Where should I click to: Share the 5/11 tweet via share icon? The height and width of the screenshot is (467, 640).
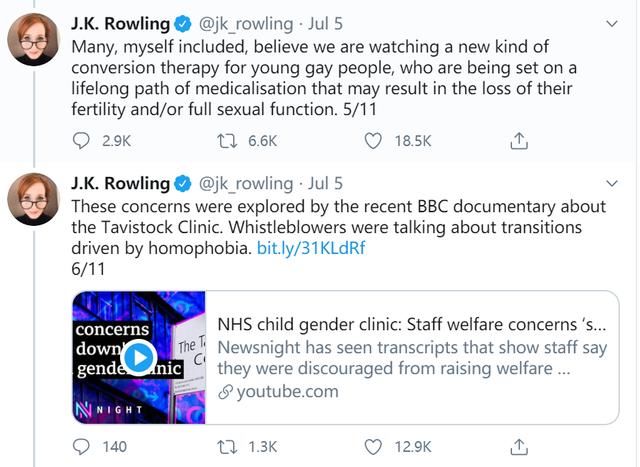click(x=519, y=142)
